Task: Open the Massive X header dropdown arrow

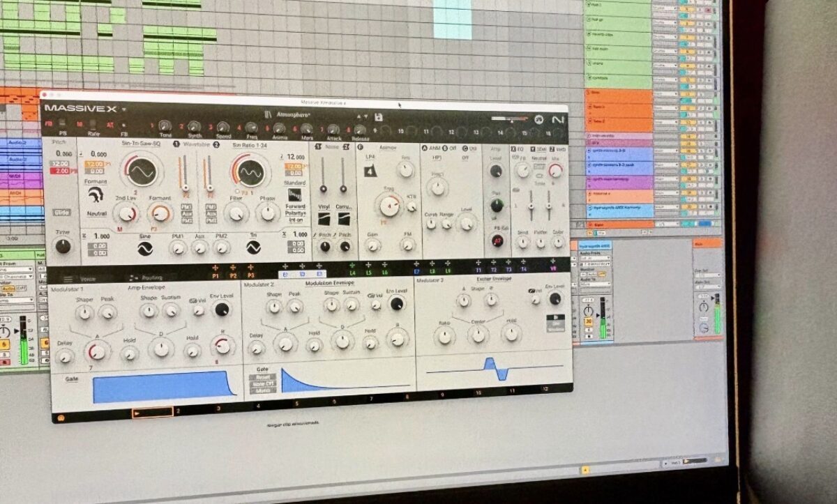Action: [124, 109]
